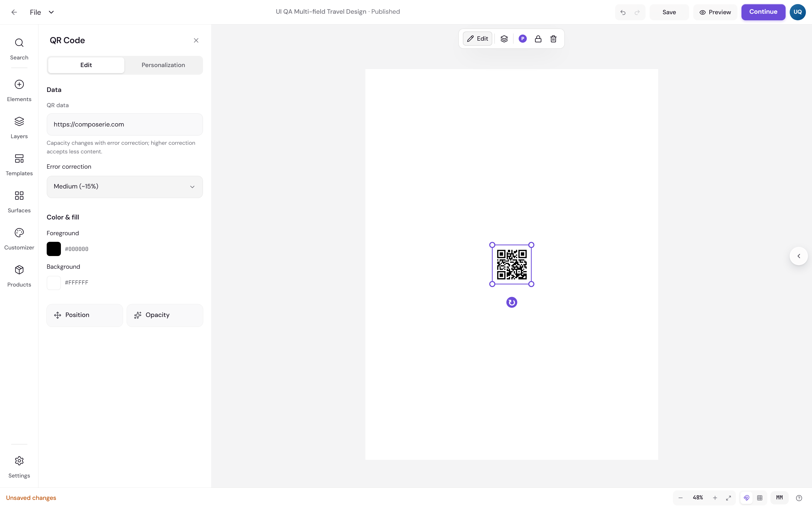Click the black Foreground color swatch
The image size is (812, 508).
(x=54, y=249)
